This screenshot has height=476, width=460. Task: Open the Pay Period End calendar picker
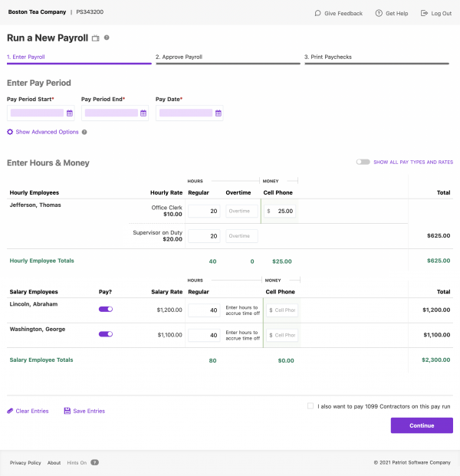pyautogui.click(x=143, y=113)
